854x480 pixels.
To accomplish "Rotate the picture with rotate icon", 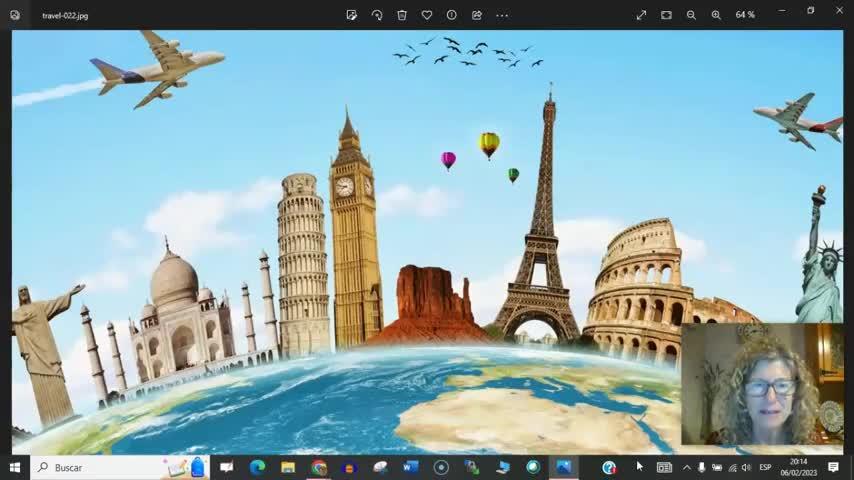I will (376, 15).
